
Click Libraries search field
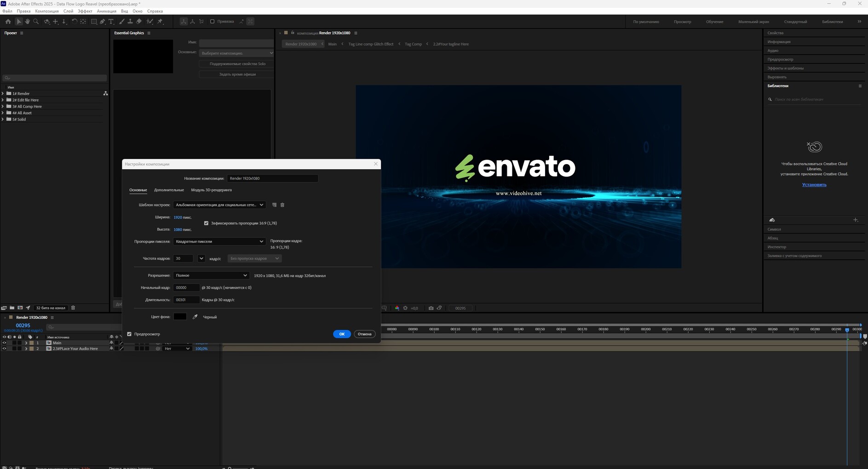[814, 99]
